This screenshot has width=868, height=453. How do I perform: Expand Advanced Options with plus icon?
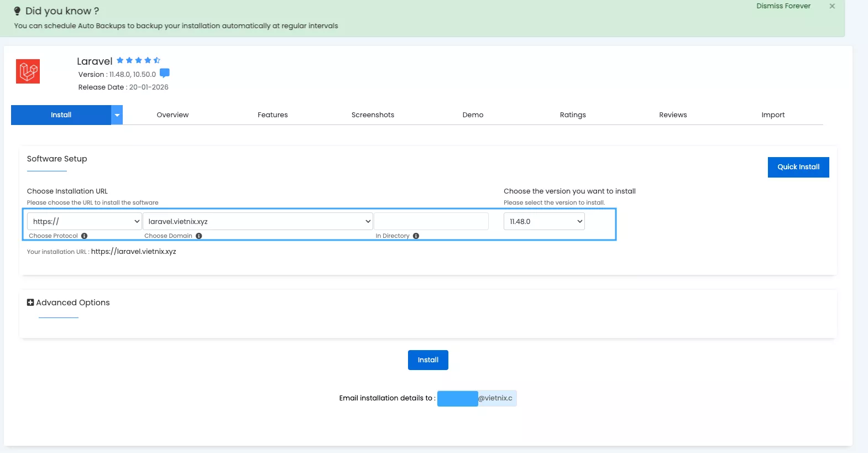30,303
